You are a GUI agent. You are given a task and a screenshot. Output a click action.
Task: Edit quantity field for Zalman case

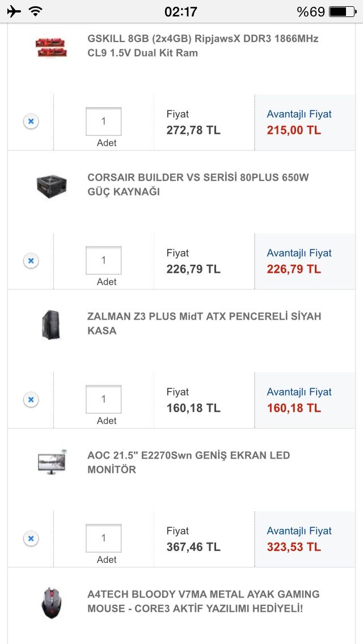click(104, 399)
